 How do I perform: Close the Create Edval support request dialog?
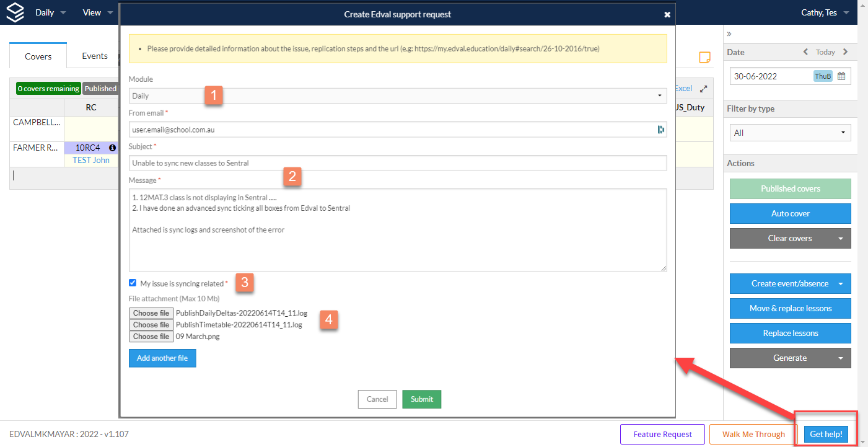[x=667, y=14]
